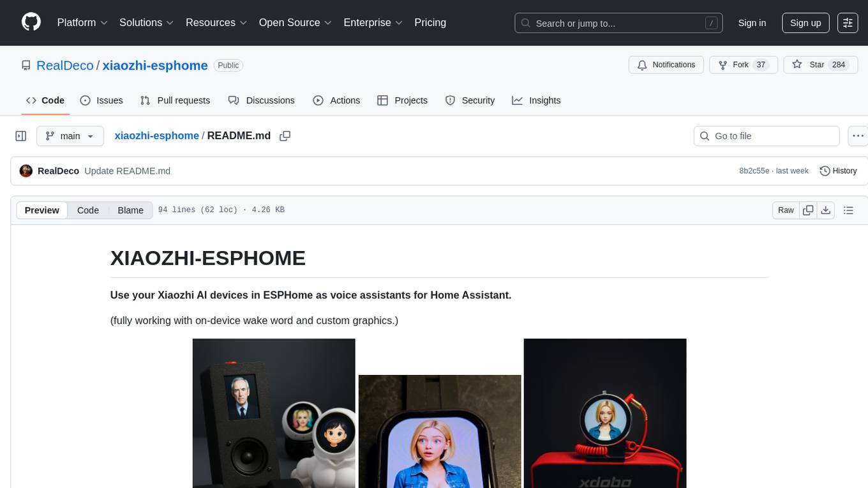The image size is (868, 488).
Task: Expand the Platform menu
Action: pyautogui.click(x=82, y=22)
